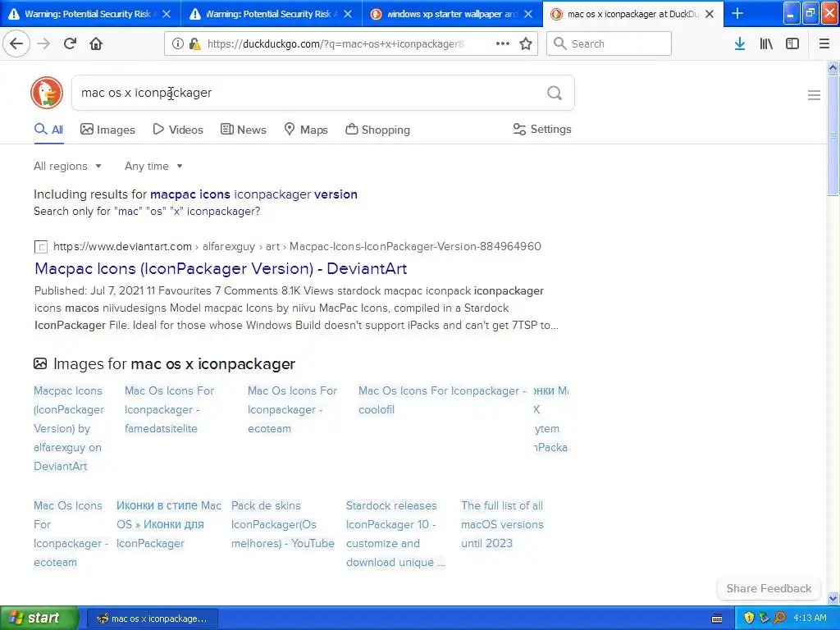Image resolution: width=840 pixels, height=630 pixels.
Task: Bookmark this page with the star
Action: click(526, 43)
